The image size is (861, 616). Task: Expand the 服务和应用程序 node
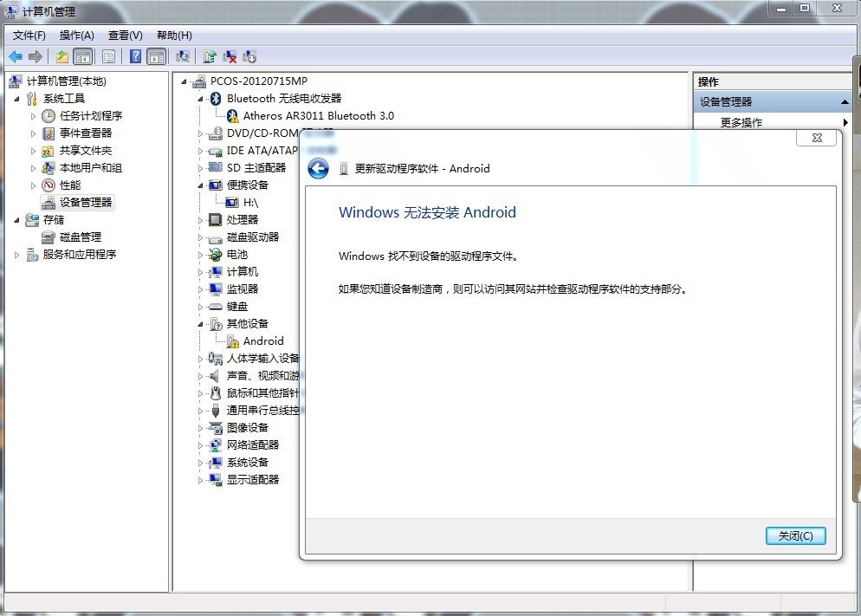pos(16,255)
